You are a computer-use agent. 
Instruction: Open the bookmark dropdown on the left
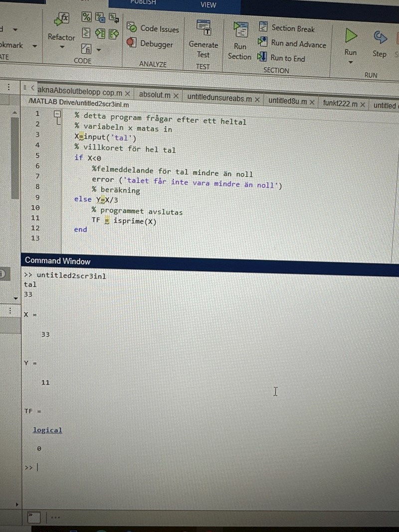pos(34,45)
